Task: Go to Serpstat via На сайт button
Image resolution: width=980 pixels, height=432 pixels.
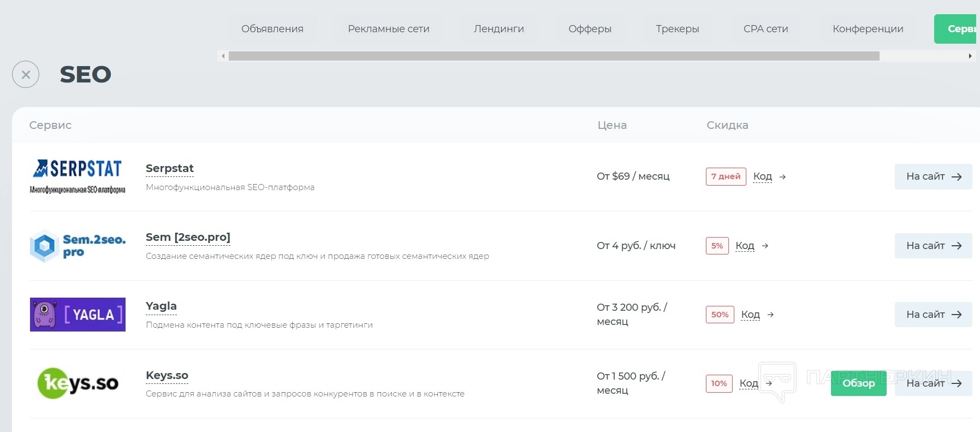Action: point(933,176)
